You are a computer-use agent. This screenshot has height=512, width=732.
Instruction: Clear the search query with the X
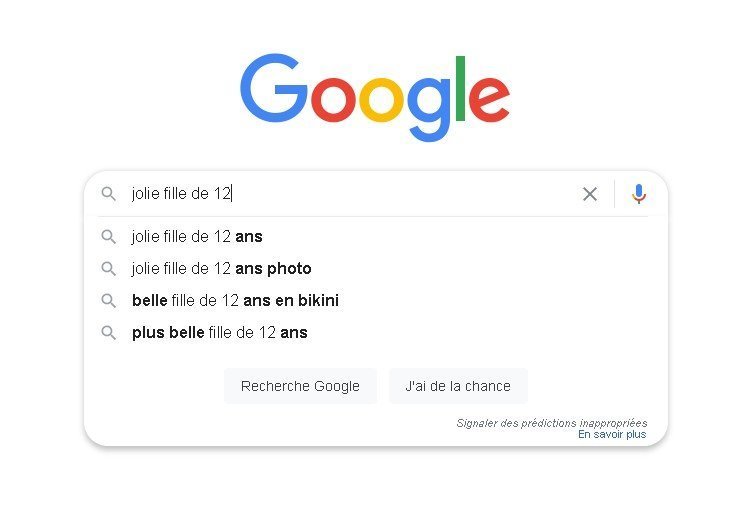point(590,194)
